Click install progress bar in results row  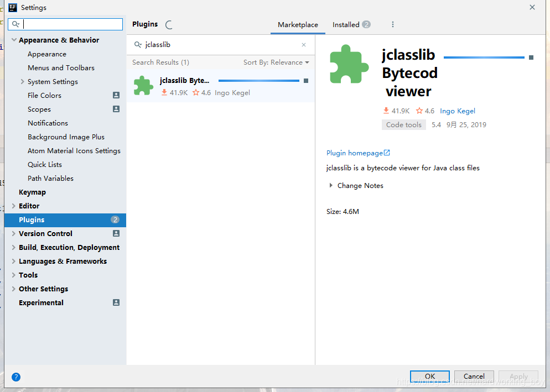pyautogui.click(x=259, y=81)
